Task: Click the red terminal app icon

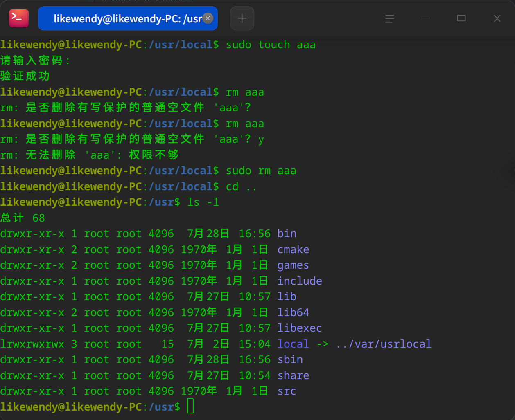Action: click(x=19, y=18)
